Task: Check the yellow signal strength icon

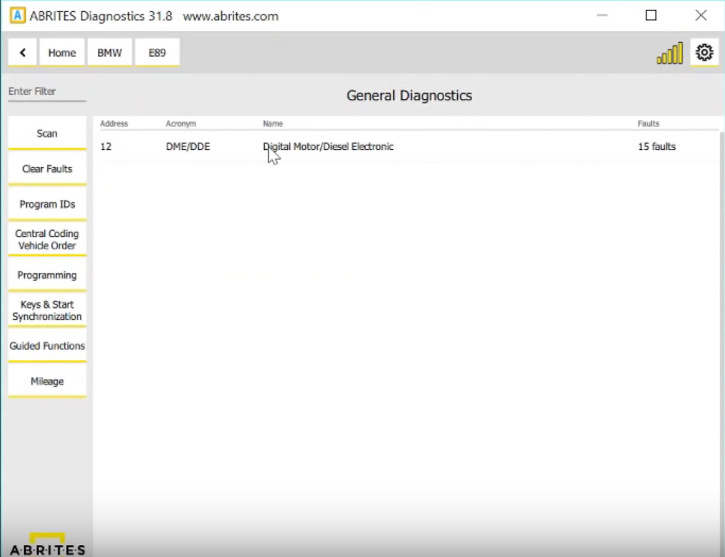Action: 670,53
